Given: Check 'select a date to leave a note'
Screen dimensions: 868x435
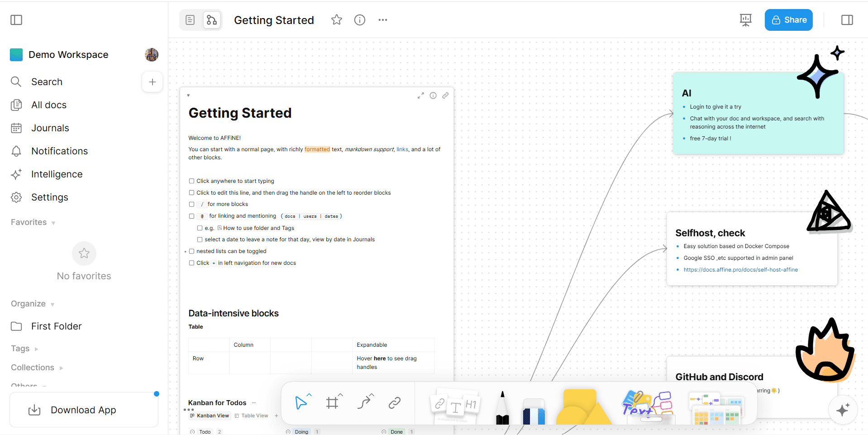Looking at the screenshot, I should (x=200, y=240).
